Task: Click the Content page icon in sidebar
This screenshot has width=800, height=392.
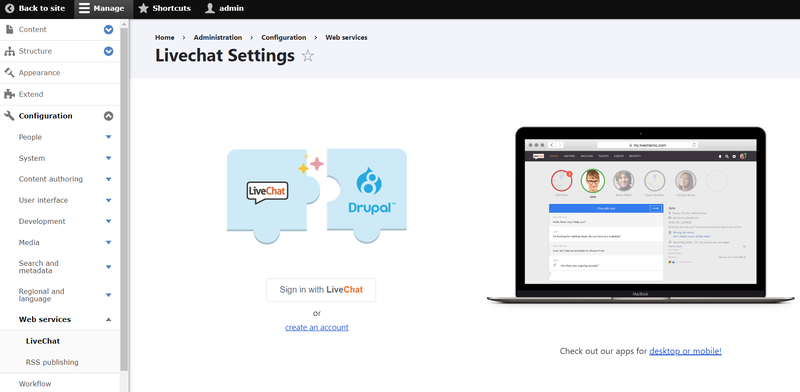Action: pyautogui.click(x=9, y=30)
